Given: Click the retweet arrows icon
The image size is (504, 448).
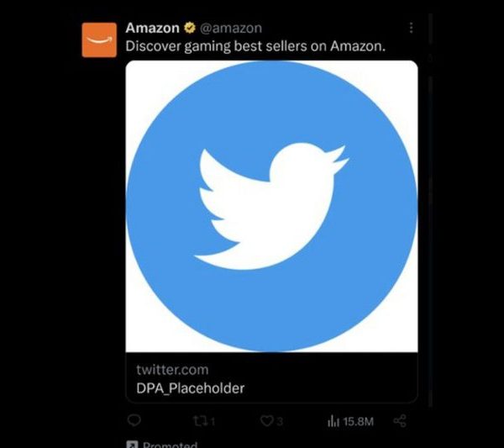Looking at the screenshot, I should pyautogui.click(x=202, y=421).
